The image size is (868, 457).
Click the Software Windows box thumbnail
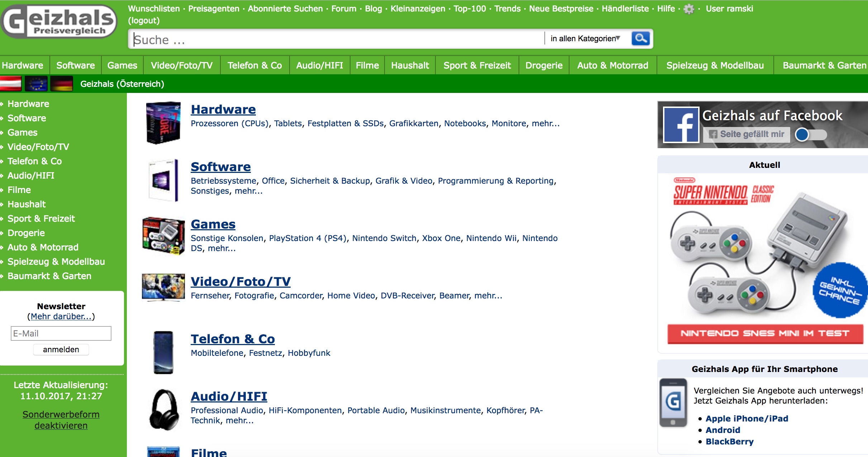point(163,180)
